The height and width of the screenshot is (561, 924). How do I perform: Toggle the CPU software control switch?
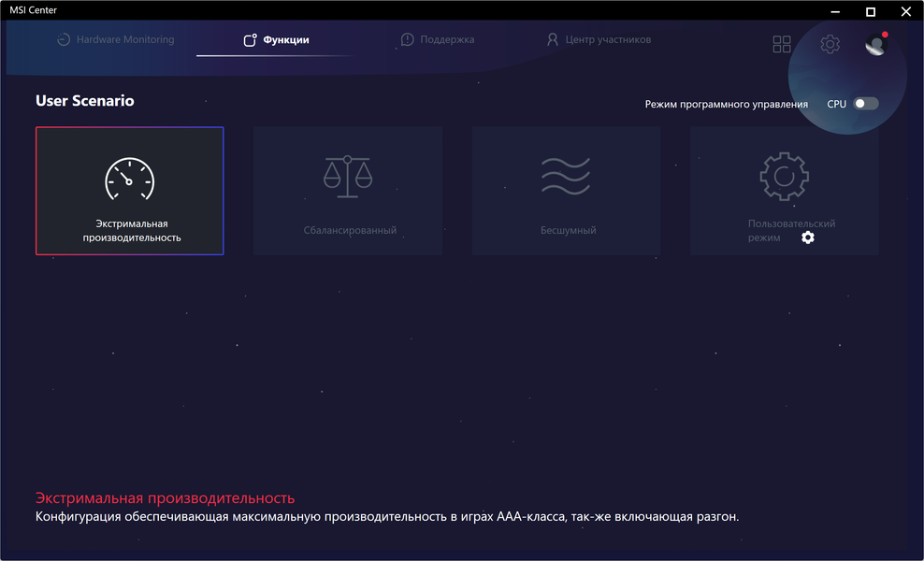(866, 104)
